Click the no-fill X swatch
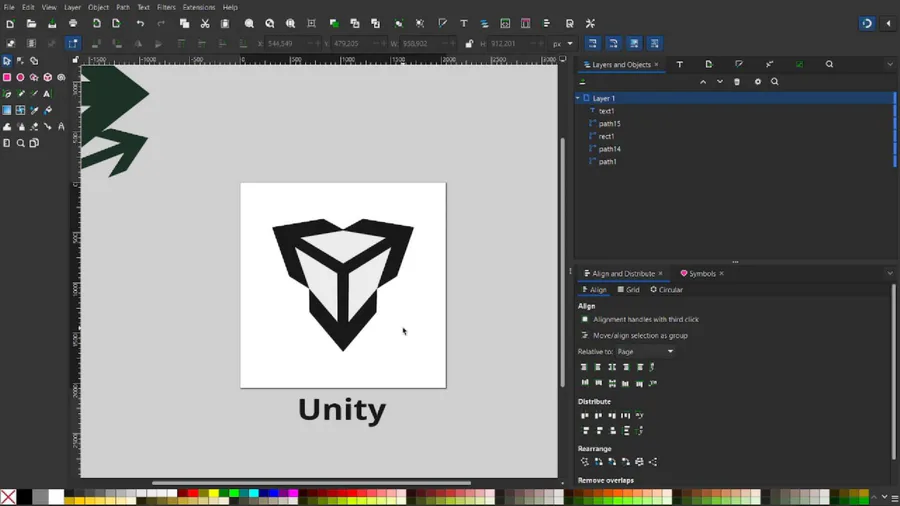 pyautogui.click(x=8, y=497)
